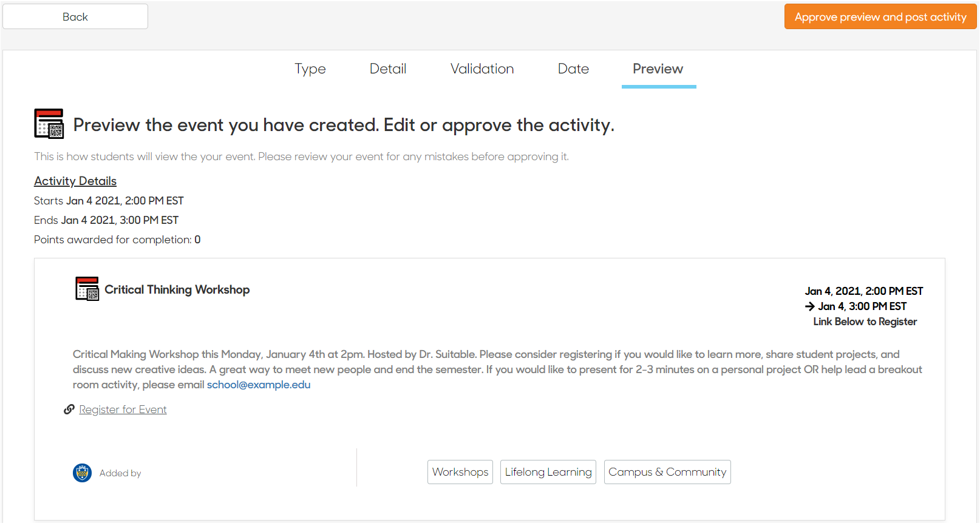The height and width of the screenshot is (526, 980).
Task: Click the Added by crest avatar
Action: tap(82, 473)
